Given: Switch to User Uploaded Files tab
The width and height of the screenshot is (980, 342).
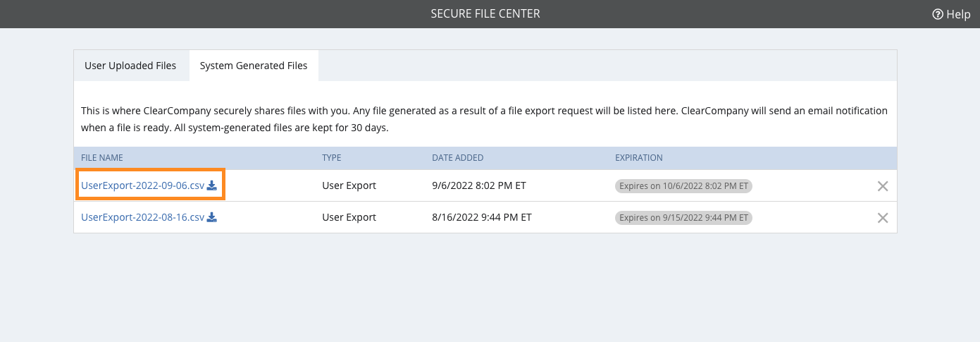Looking at the screenshot, I should click(130, 66).
